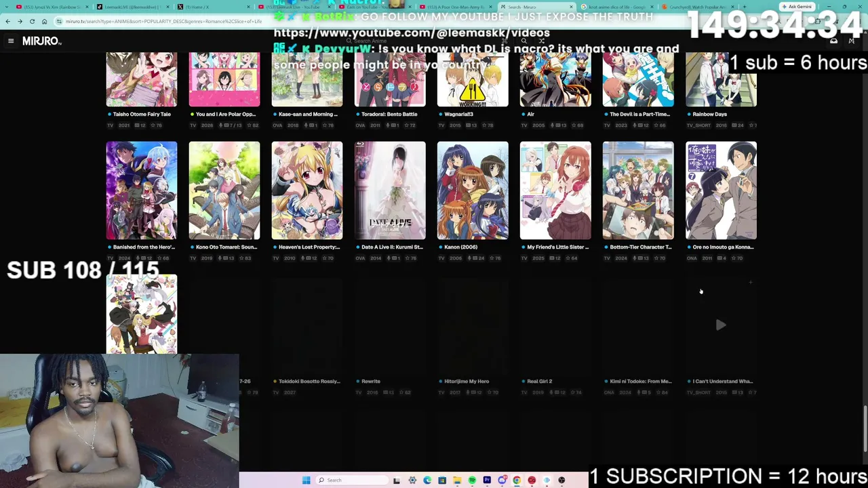
Task: Open the Rainbow Days title link
Action: [709, 115]
